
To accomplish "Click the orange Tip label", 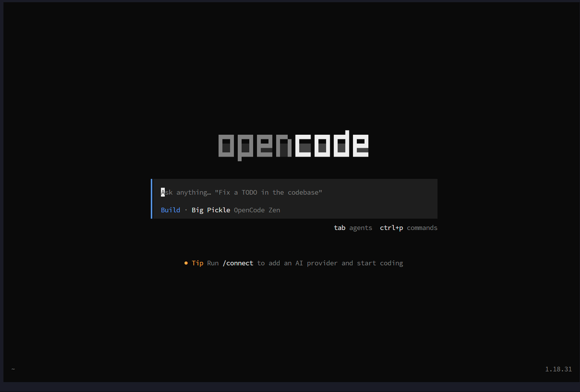I will [198, 263].
